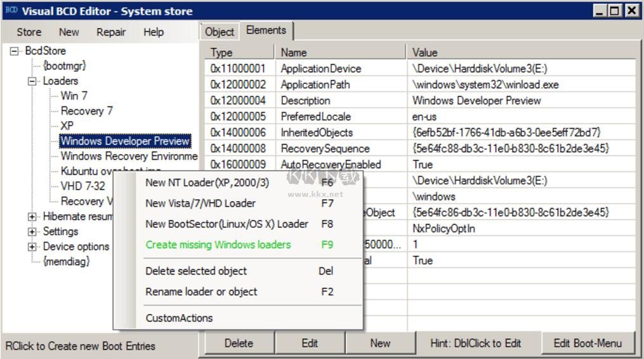Switch to the Object tab
The image size is (644, 359).
(220, 32)
